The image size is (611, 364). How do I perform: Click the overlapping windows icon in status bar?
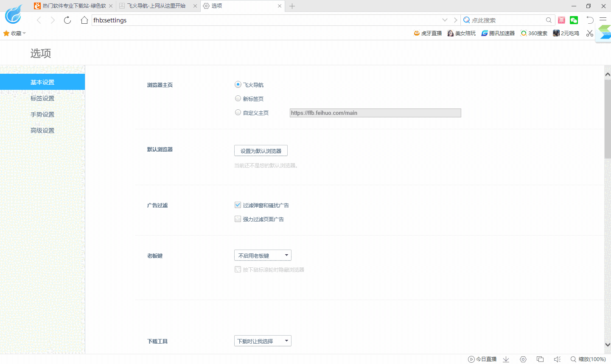tap(540, 359)
